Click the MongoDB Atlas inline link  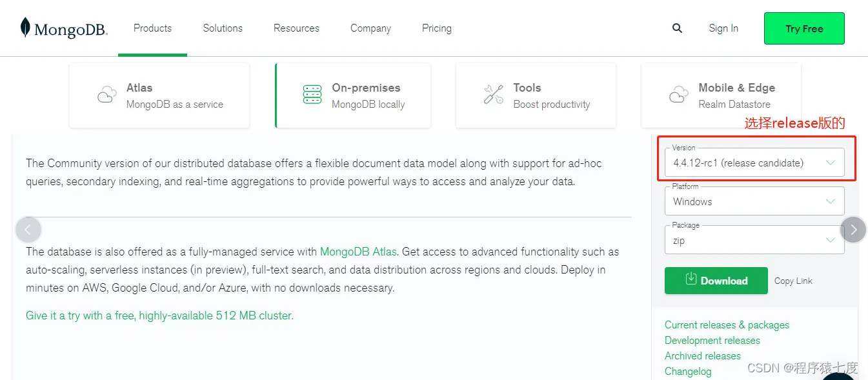click(358, 252)
